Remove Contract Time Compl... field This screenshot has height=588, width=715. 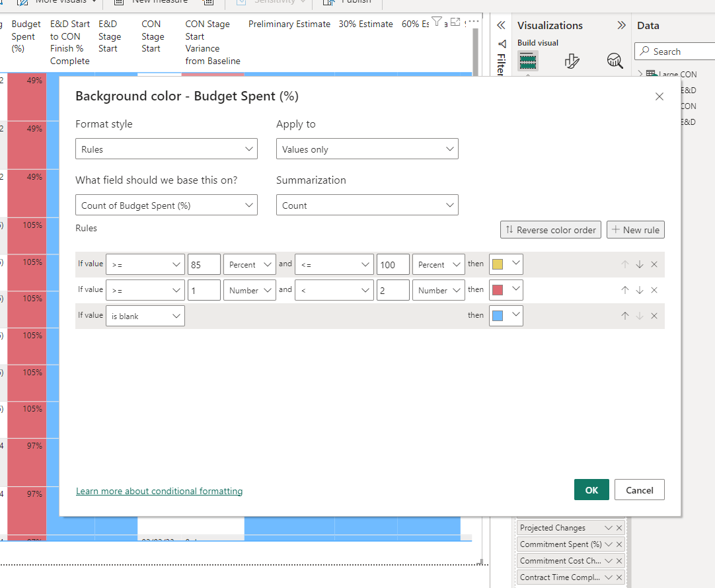[x=619, y=577]
